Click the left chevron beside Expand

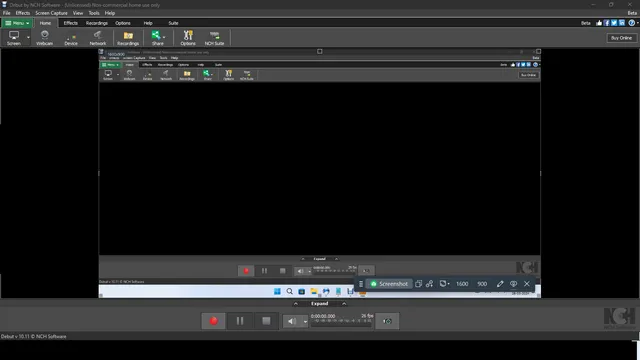click(296, 304)
